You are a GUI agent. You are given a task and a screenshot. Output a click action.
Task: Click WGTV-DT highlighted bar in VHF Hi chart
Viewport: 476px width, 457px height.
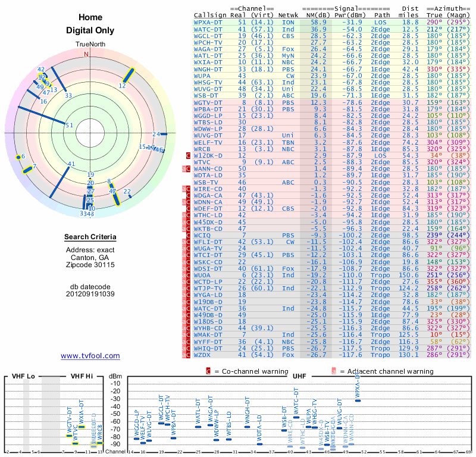(70, 436)
